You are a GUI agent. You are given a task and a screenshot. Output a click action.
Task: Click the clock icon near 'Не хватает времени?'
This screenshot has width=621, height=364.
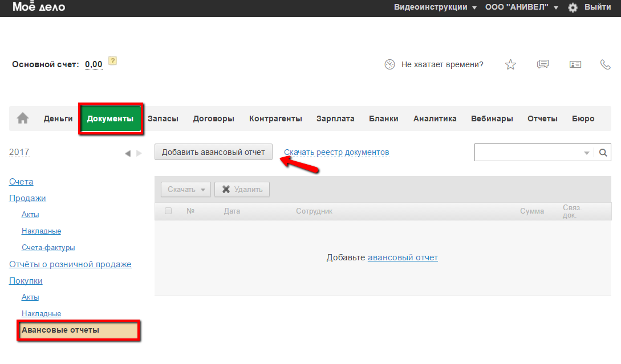pos(389,64)
